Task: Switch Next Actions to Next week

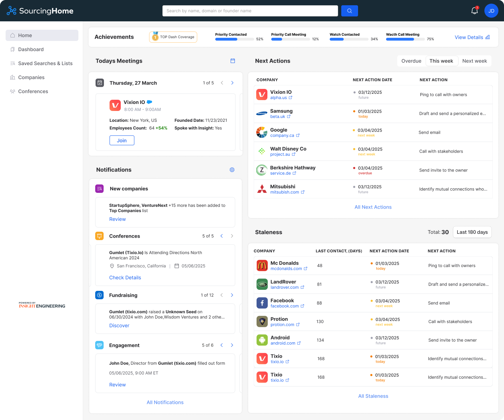Action: [x=474, y=61]
